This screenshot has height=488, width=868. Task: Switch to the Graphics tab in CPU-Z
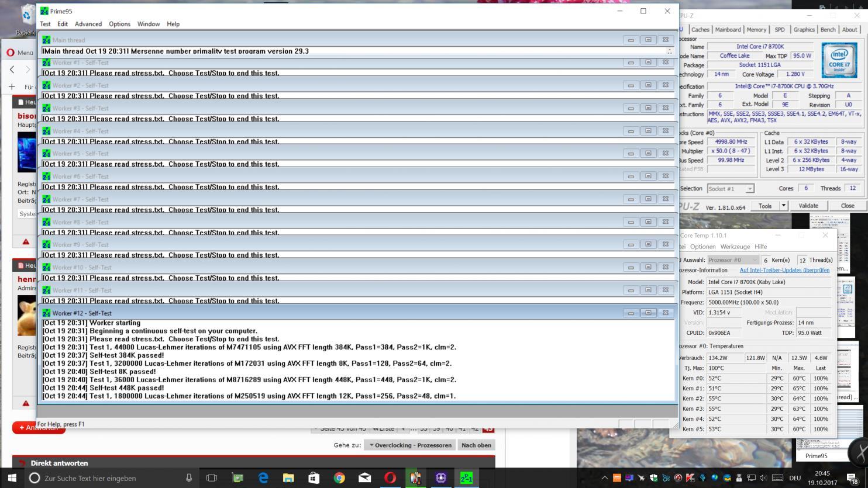pyautogui.click(x=804, y=30)
